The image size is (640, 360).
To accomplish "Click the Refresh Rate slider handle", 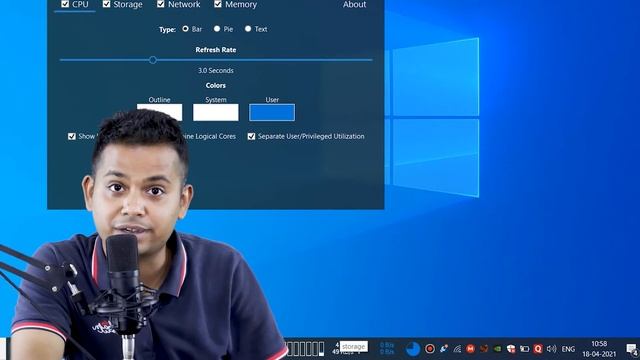I will tap(153, 60).
